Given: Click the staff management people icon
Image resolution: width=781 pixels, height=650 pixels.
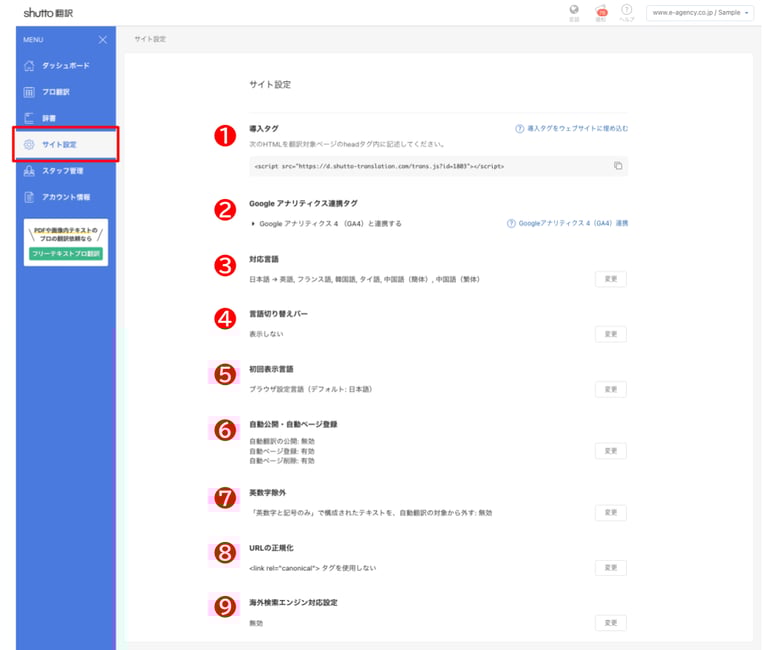Looking at the screenshot, I should (x=29, y=171).
